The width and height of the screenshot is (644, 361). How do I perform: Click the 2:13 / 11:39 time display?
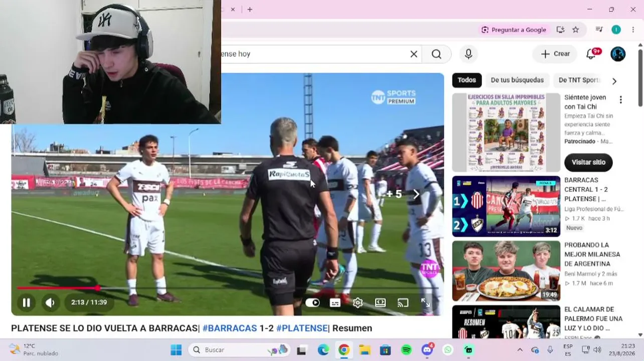click(89, 302)
